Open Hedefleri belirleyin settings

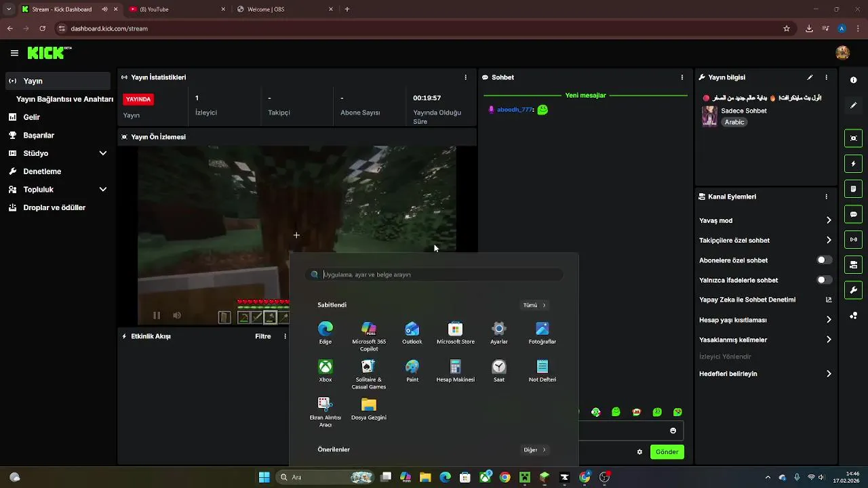click(766, 373)
